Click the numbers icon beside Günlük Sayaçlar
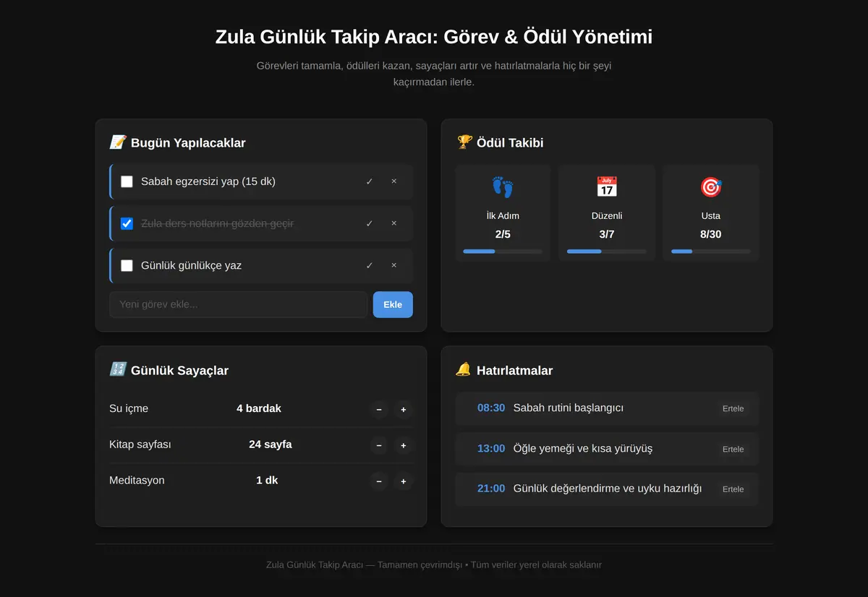868x597 pixels. tap(118, 369)
